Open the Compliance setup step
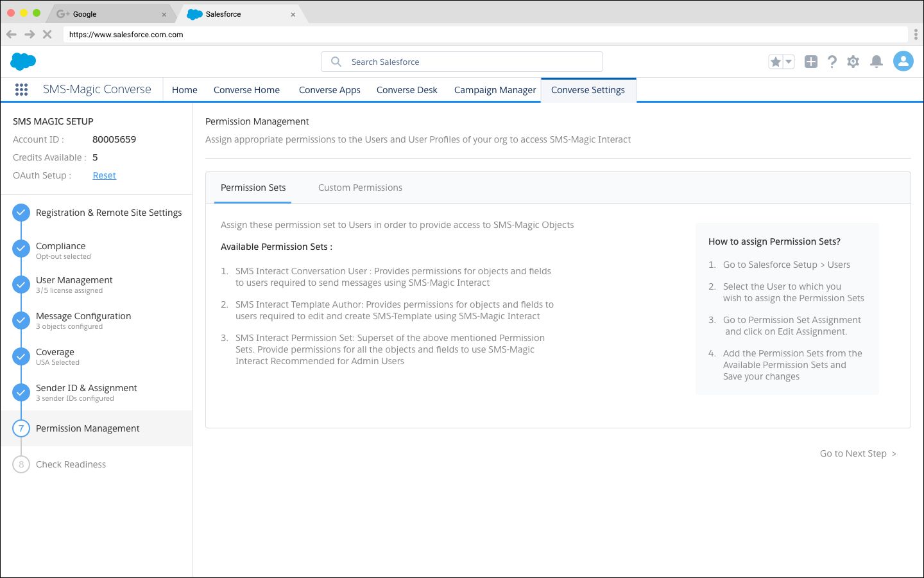 (60, 246)
